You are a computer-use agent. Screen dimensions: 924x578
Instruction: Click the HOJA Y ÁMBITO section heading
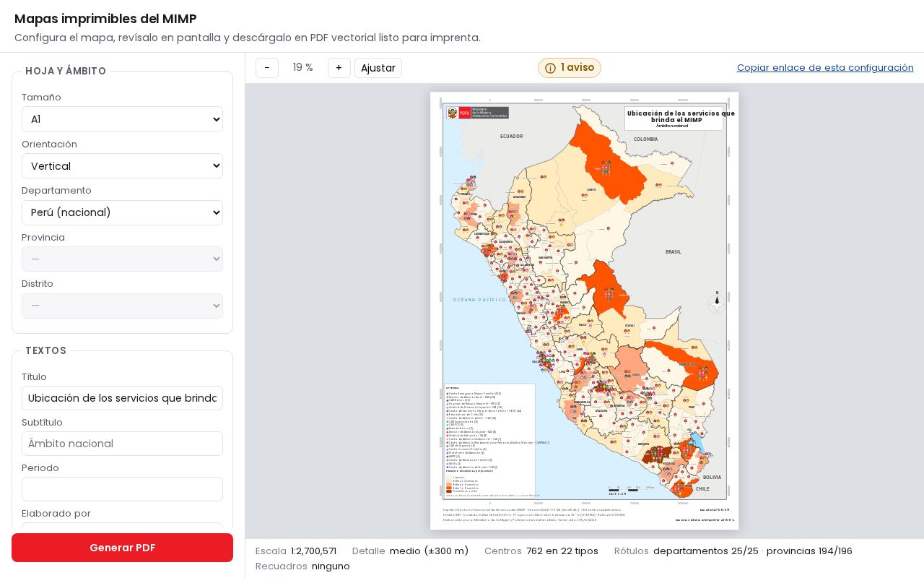[x=66, y=71]
